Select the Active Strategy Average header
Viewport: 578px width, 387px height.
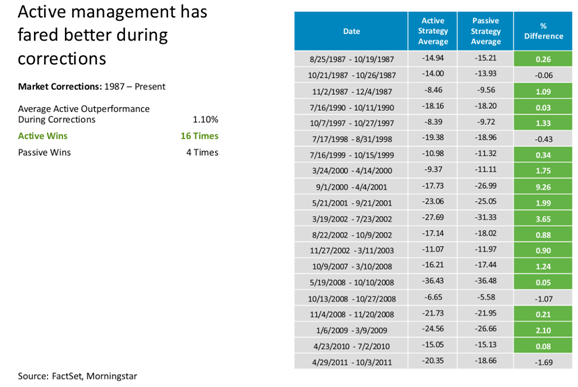[x=433, y=31]
